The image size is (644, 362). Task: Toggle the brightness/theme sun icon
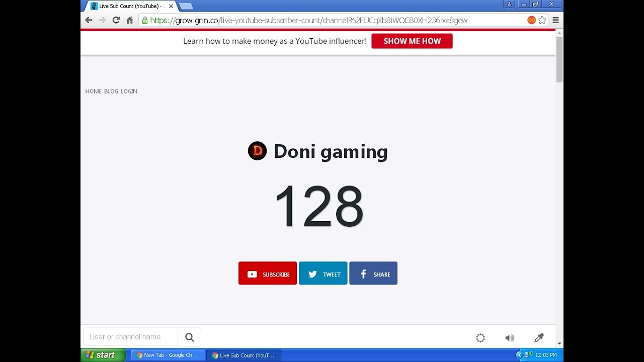click(480, 338)
